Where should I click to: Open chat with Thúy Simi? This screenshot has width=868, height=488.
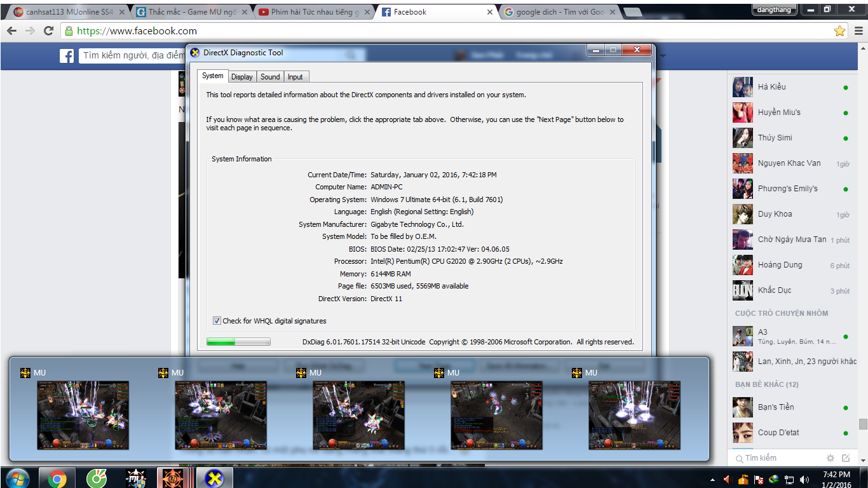(x=792, y=138)
